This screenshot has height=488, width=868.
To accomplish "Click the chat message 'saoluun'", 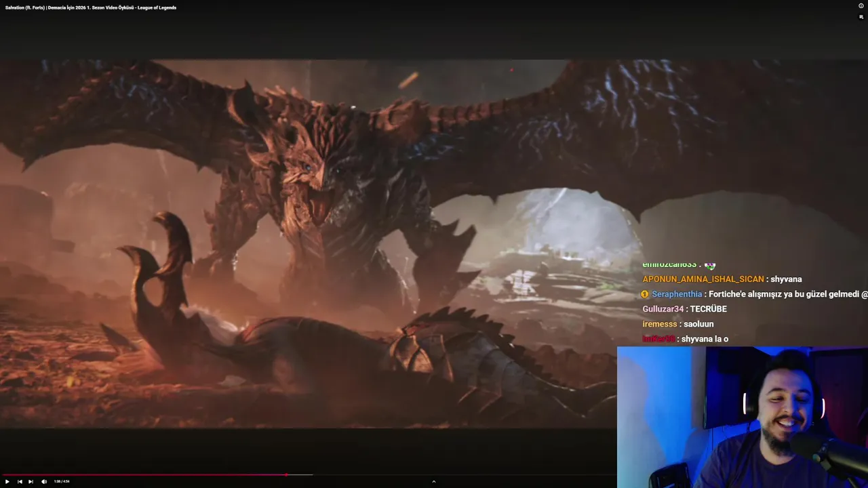I will 698,324.
